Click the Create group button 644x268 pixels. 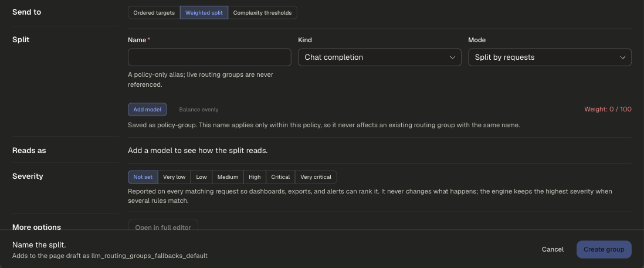(604, 250)
